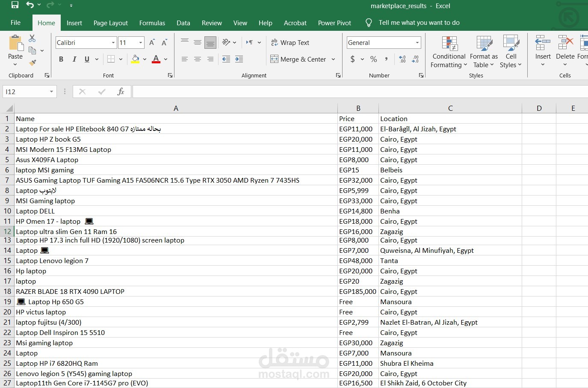This screenshot has height=388, width=588.
Task: Click the Delete cells icon
Action: pos(565,43)
